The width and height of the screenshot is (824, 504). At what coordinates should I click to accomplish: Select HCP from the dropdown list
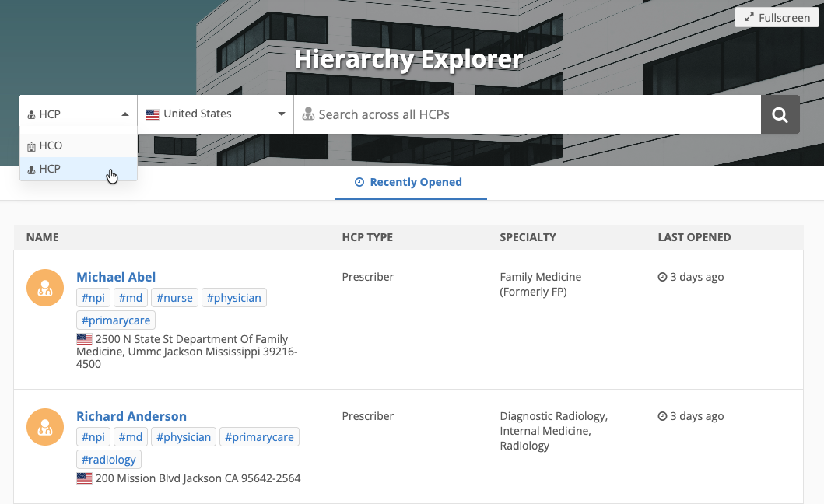[50, 169]
